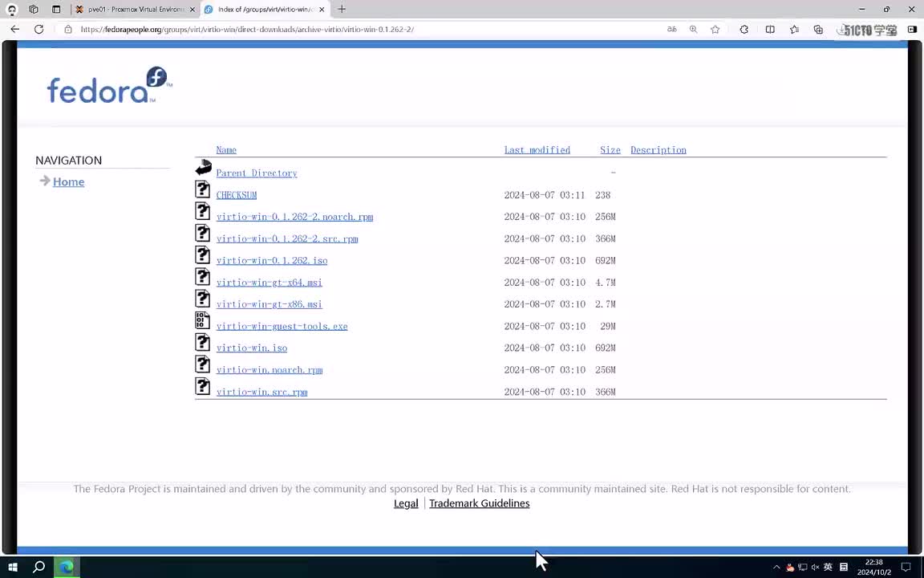Viewport: 924px width, 578px height.
Task: Click file icon beside virtio-win-gt-x64.msi
Action: 203,277
